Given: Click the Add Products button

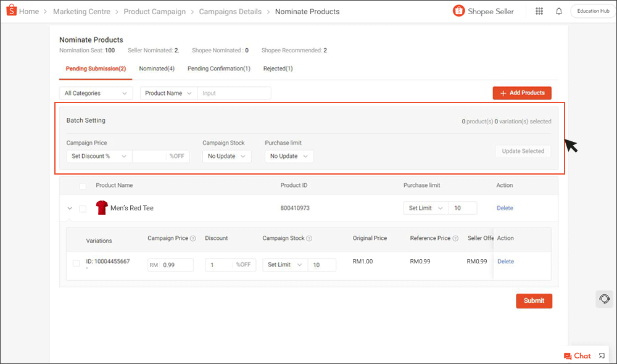Looking at the screenshot, I should tap(522, 93).
